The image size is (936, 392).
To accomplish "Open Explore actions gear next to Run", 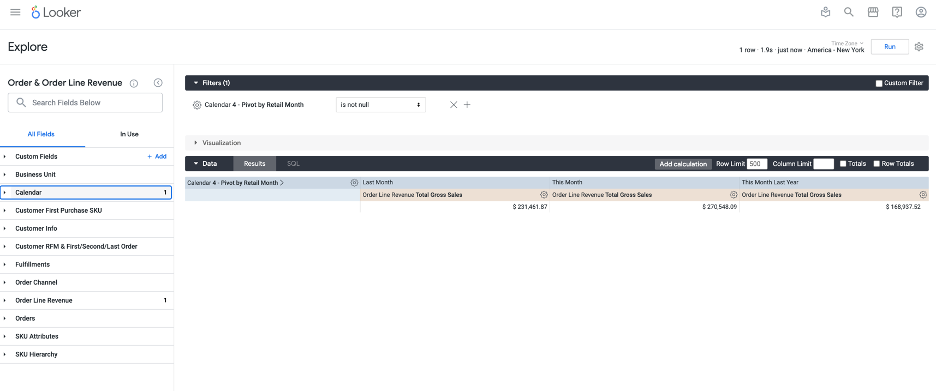I will click(919, 47).
